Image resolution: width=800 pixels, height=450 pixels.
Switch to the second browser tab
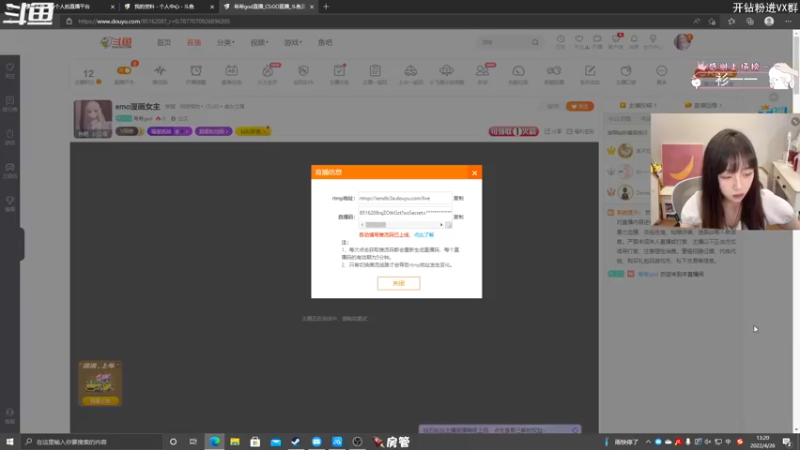coord(168,7)
